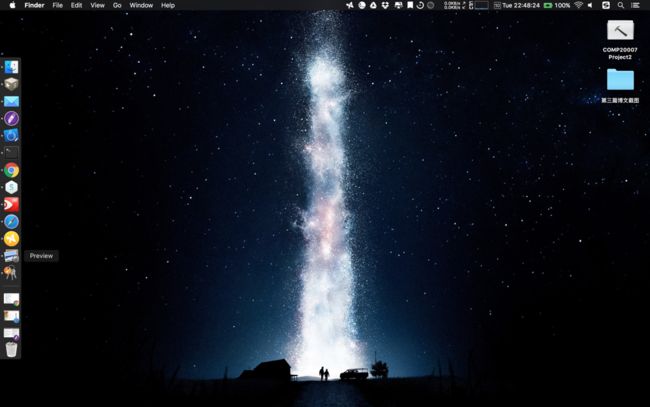
Task: Open Preview in the Dock
Action: [11, 256]
